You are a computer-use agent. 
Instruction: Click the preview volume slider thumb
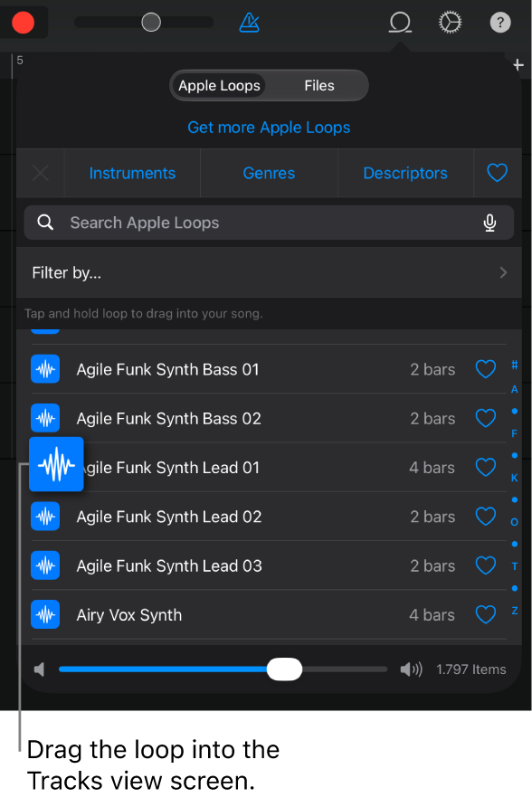[x=284, y=669]
